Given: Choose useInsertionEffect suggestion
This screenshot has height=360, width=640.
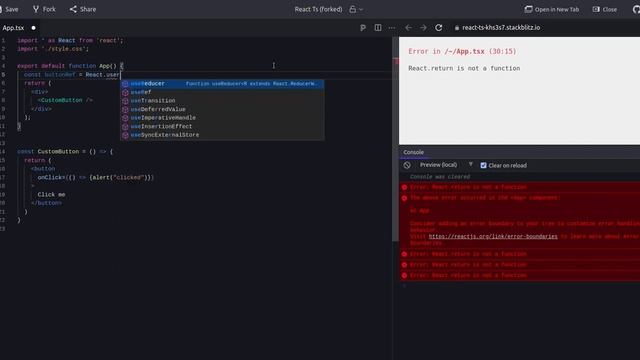Looking at the screenshot, I should tap(222, 127).
